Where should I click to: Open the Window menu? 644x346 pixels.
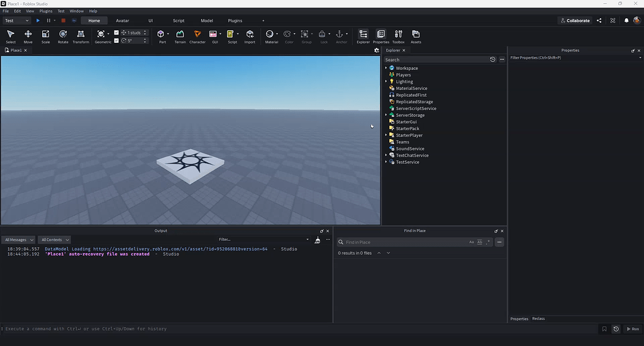pyautogui.click(x=76, y=11)
